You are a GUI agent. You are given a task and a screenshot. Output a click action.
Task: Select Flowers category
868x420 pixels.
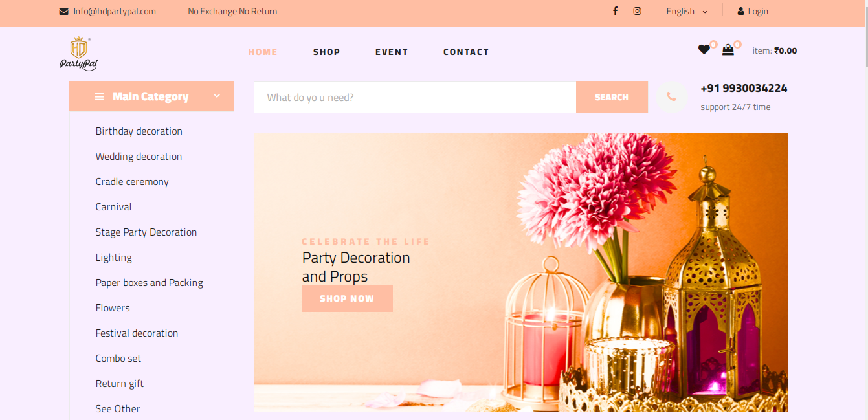[113, 307]
